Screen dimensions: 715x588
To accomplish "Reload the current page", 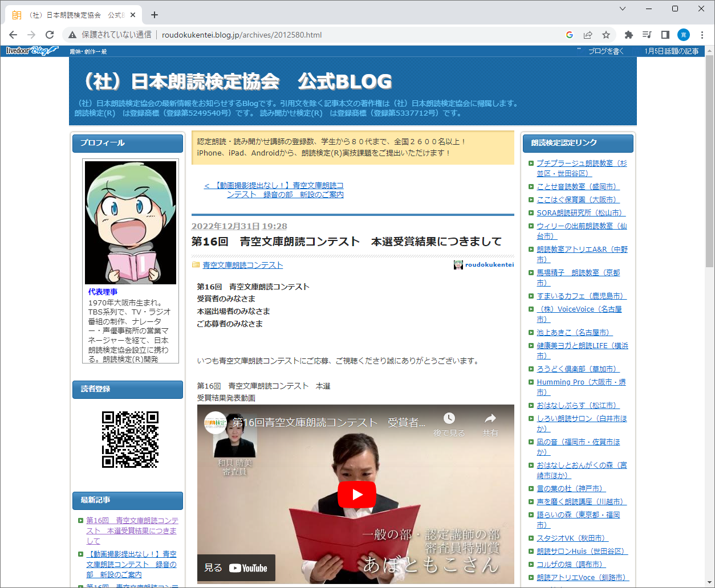I will click(x=50, y=35).
